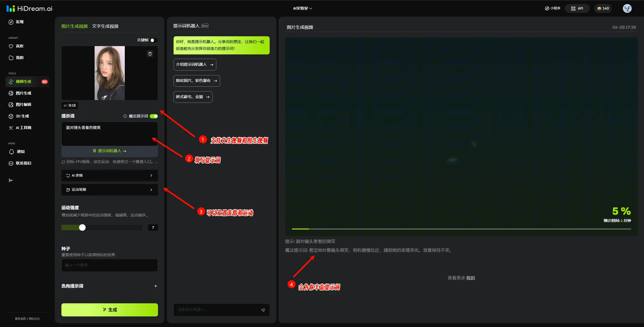Click the 熔岩洞穴、彩色瀑布 suggestion button

click(x=196, y=81)
